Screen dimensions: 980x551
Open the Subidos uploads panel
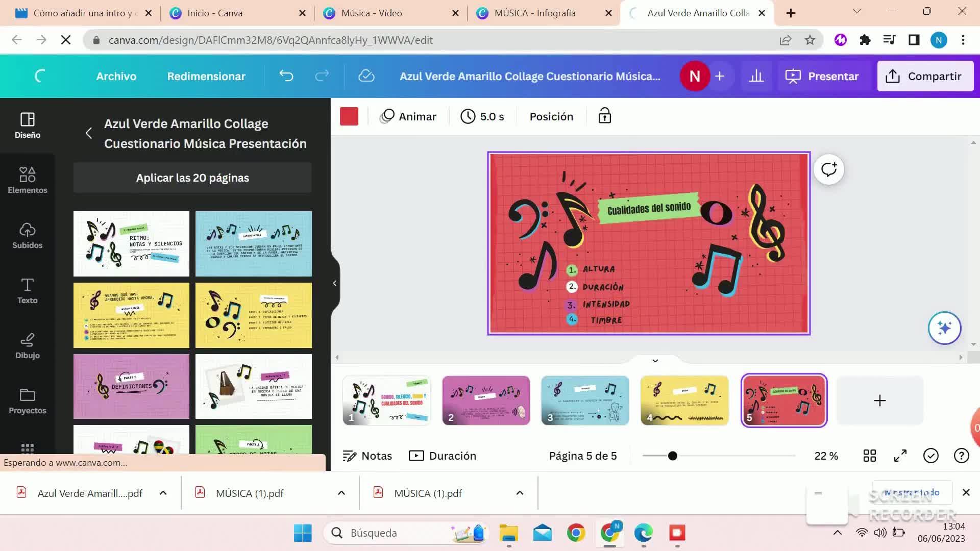pos(27,235)
